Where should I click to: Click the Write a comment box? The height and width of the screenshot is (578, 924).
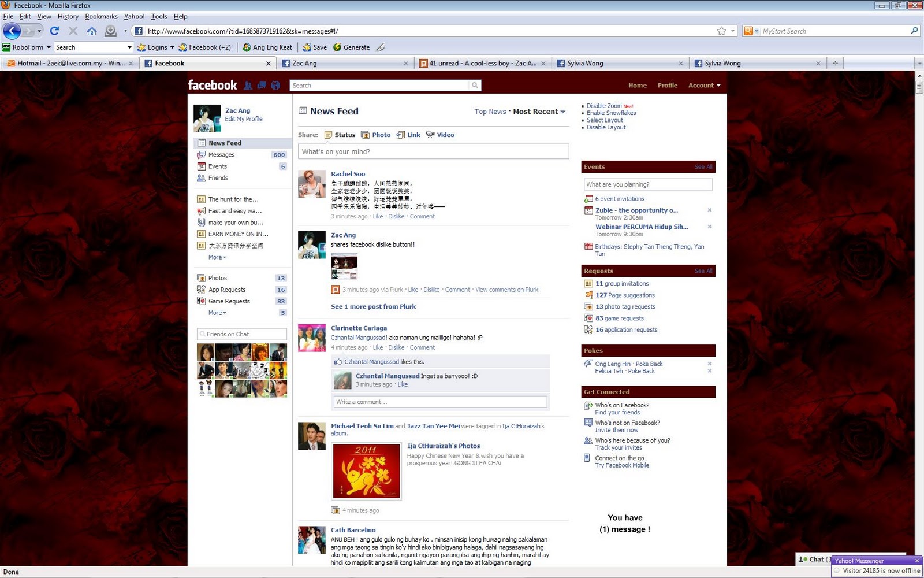[440, 402]
